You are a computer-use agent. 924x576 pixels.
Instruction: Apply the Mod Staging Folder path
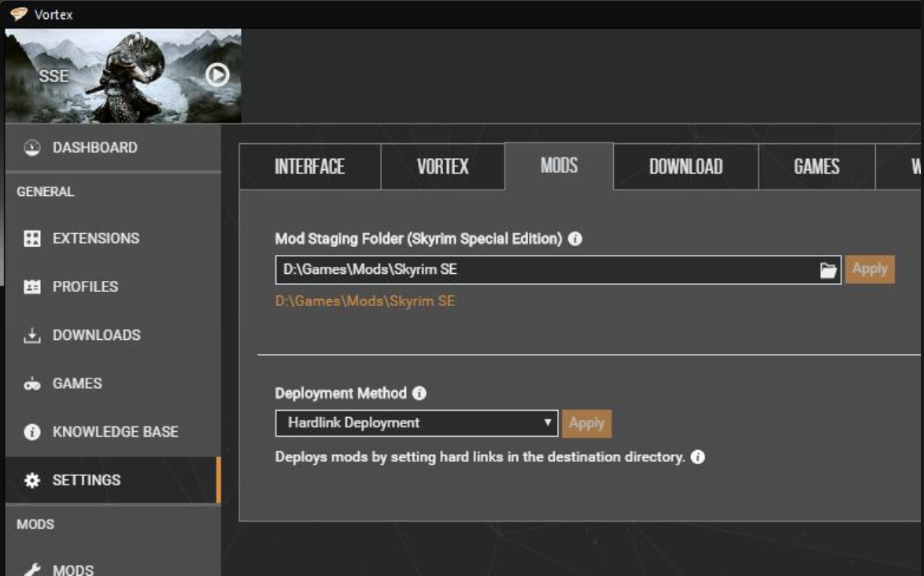click(870, 269)
